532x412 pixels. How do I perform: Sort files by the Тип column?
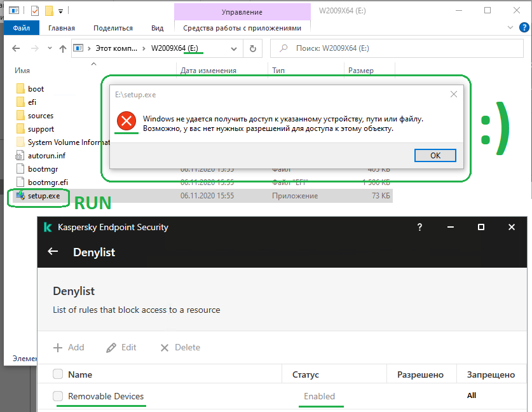278,71
